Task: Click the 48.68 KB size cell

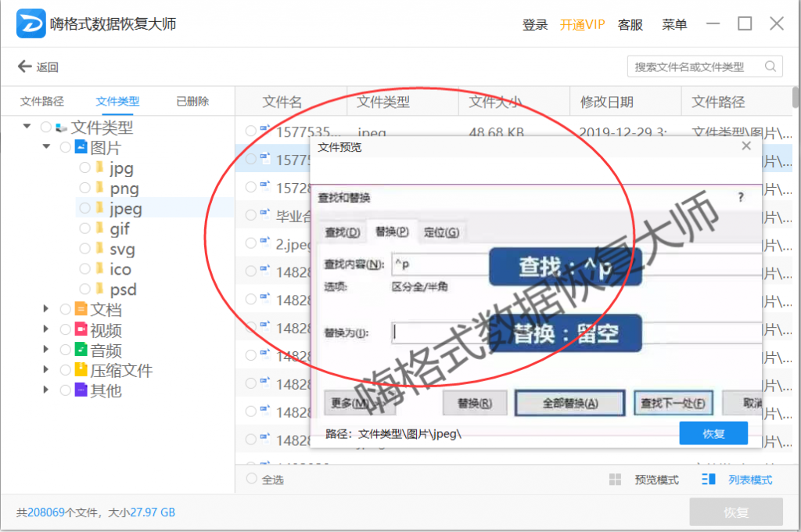Action: (496, 132)
